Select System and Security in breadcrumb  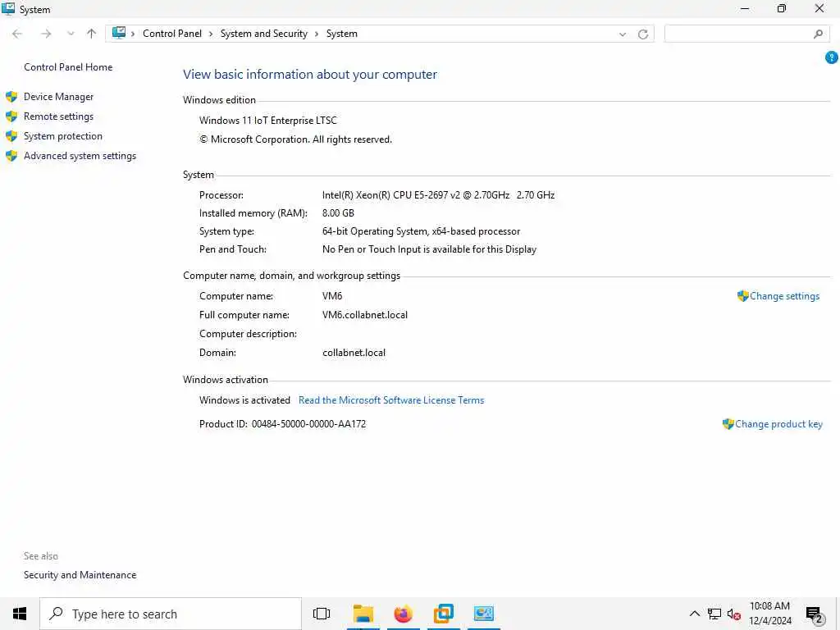263,34
